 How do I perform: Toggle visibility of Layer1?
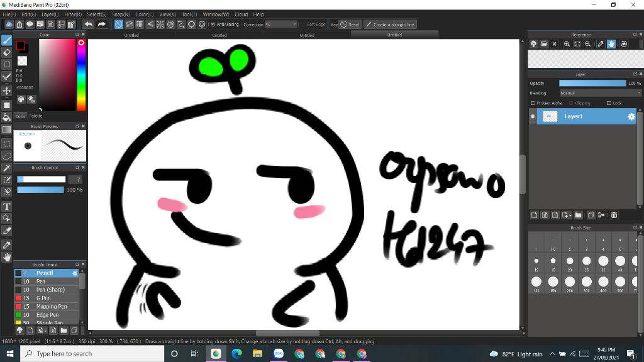click(533, 116)
